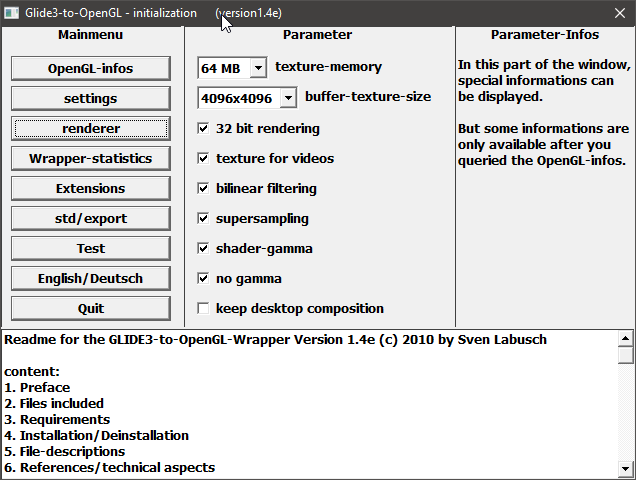
Task: Disable 32 bit rendering checkbox
Action: click(204, 129)
